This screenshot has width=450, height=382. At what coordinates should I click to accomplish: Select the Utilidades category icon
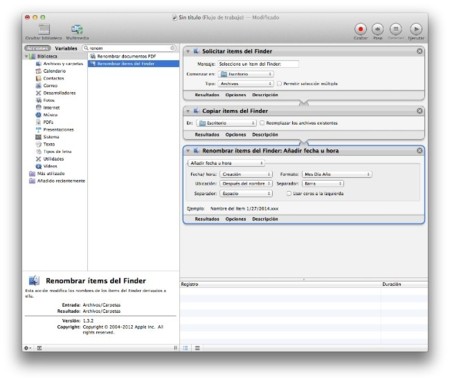click(38, 159)
